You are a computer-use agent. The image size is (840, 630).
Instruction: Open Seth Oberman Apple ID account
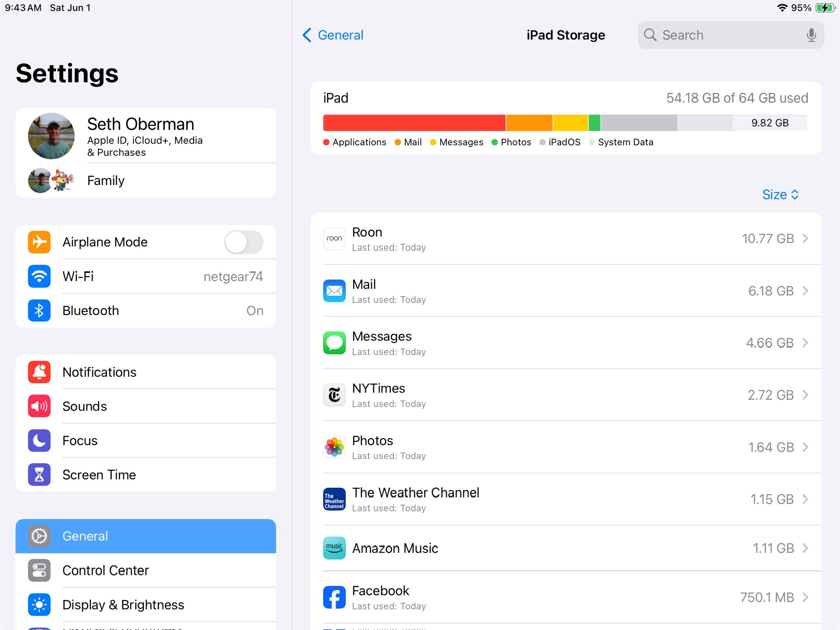click(146, 136)
